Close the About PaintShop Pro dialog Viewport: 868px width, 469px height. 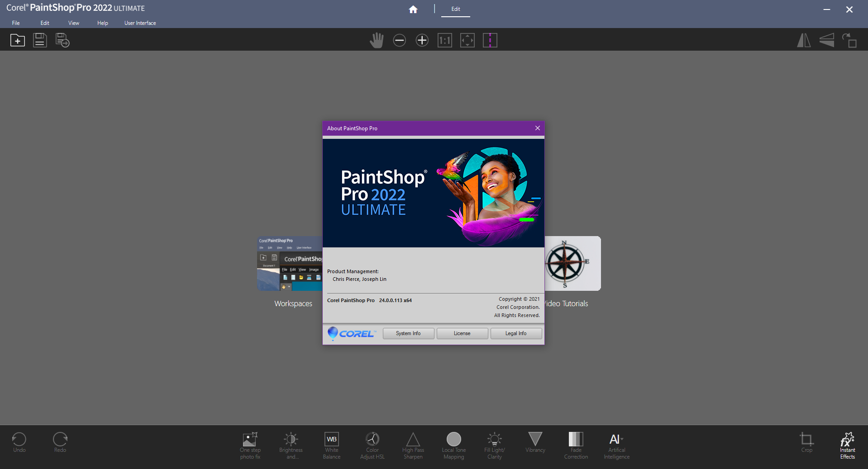(x=538, y=128)
